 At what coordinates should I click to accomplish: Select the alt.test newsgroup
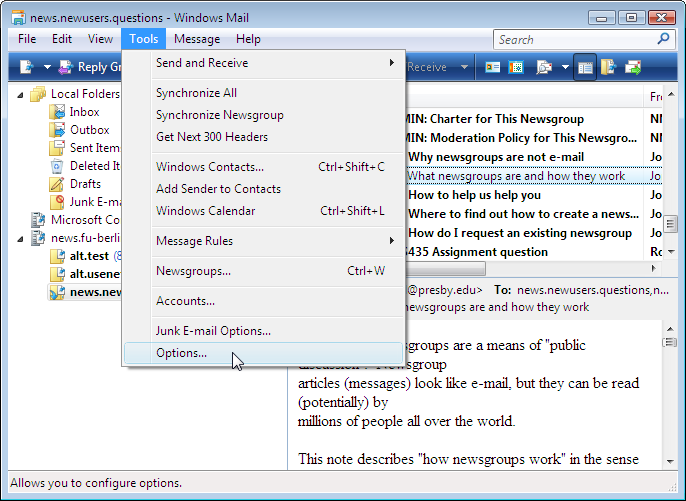coord(88,256)
